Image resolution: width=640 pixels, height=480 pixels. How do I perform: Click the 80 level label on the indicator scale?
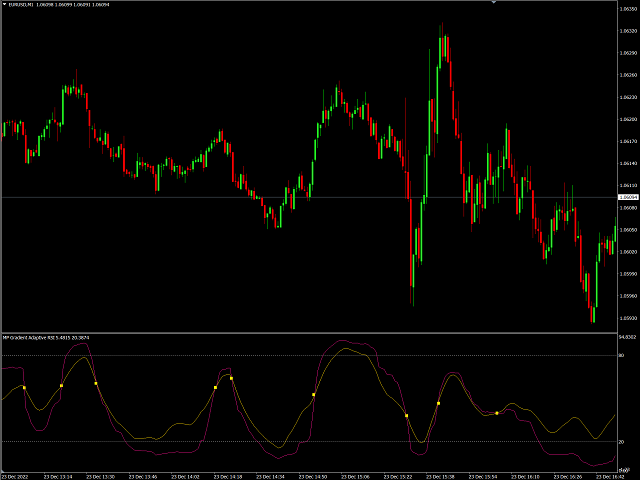pyautogui.click(x=621, y=355)
